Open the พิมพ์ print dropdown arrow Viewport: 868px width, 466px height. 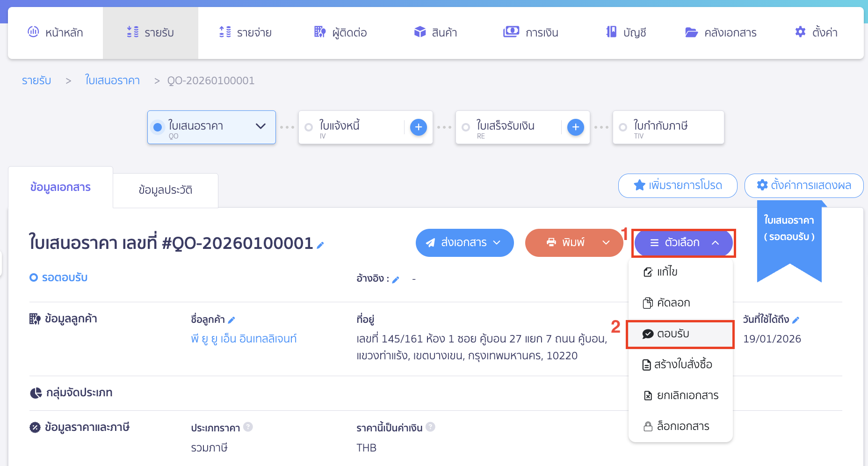click(x=607, y=242)
